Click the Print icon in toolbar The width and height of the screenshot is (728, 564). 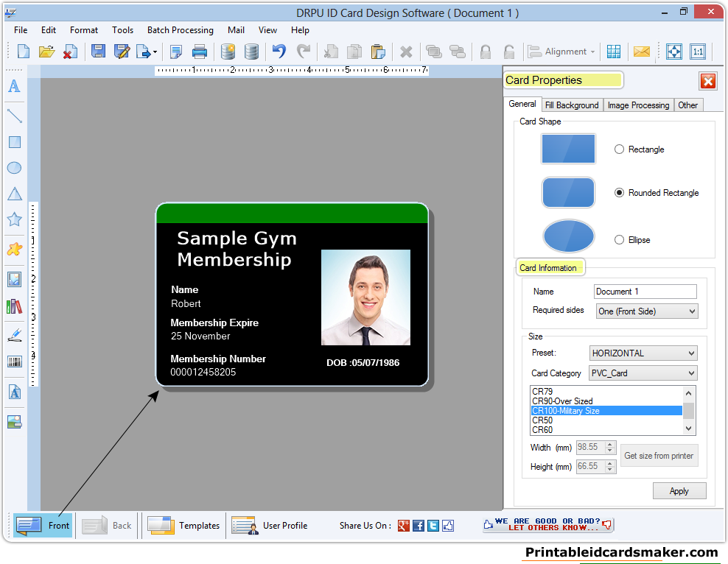[200, 51]
